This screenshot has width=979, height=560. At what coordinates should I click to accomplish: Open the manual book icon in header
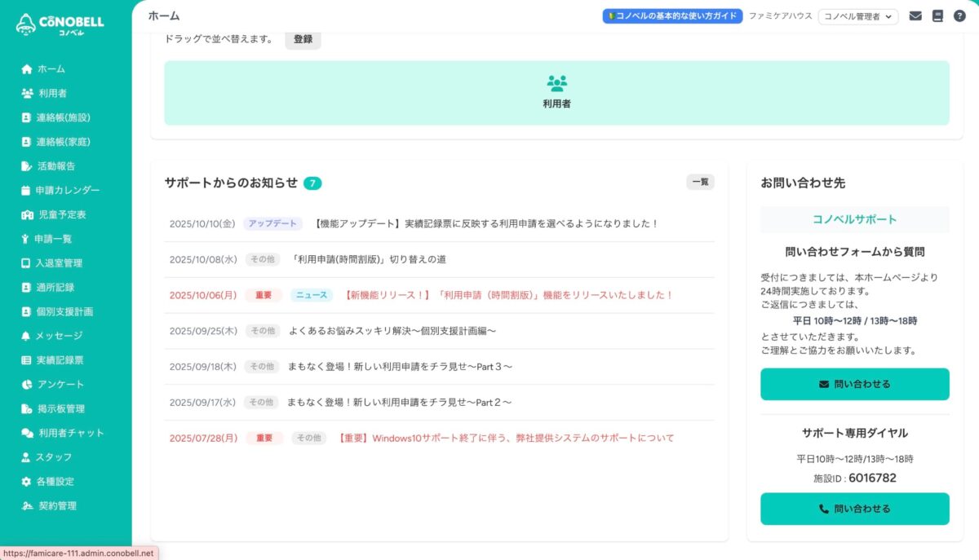[x=937, y=15]
